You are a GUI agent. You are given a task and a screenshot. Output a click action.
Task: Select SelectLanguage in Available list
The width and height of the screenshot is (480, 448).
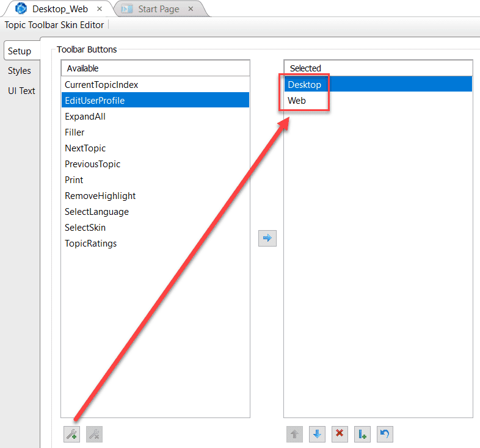[x=156, y=212]
